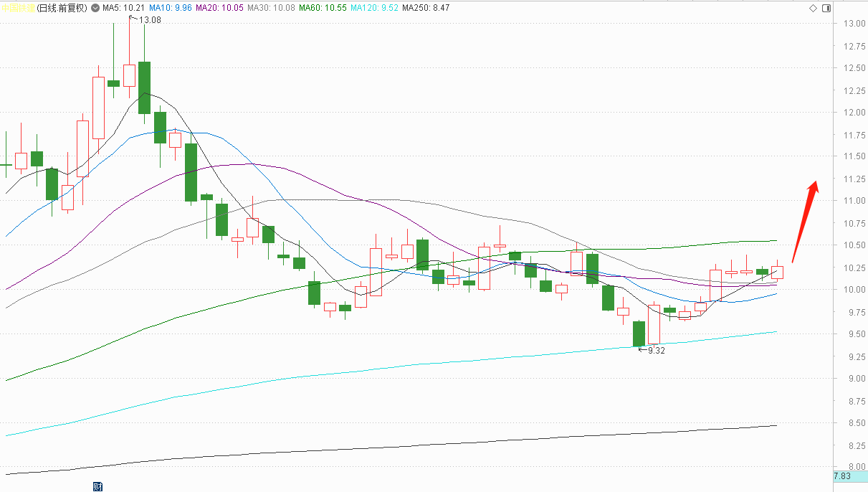Click the 财 financial report marker
Viewport: 868px width, 492px height.
click(x=97, y=487)
